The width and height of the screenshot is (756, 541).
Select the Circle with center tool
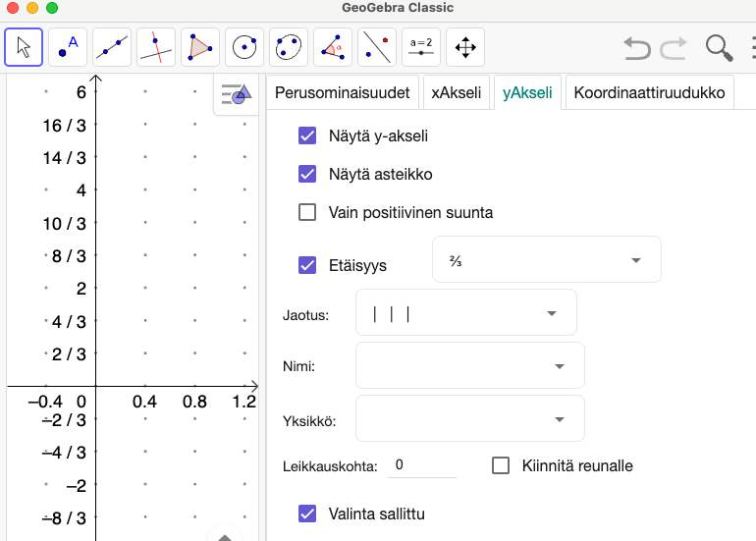pyautogui.click(x=244, y=46)
